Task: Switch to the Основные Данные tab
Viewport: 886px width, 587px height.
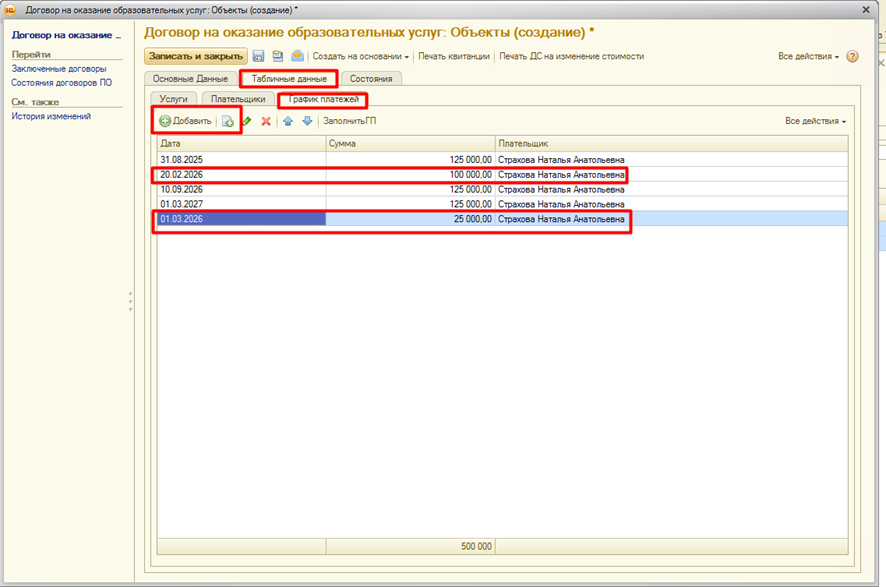Action: [190, 78]
